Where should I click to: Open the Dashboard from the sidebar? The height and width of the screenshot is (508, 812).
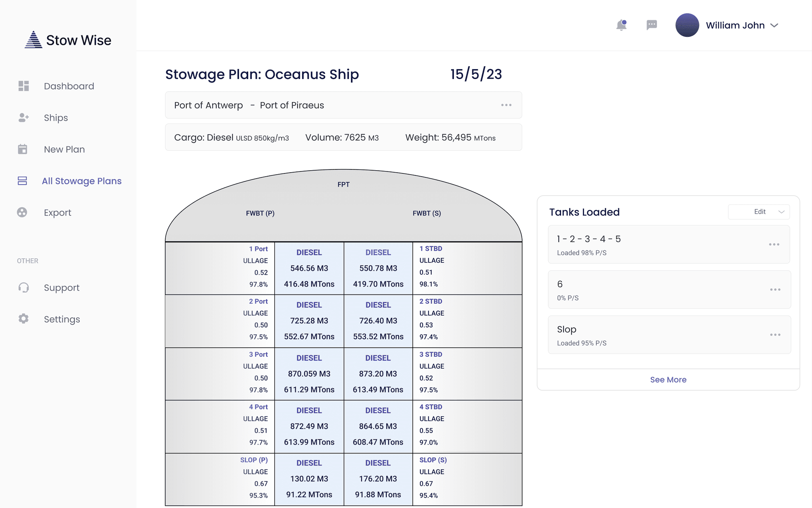[x=69, y=86]
